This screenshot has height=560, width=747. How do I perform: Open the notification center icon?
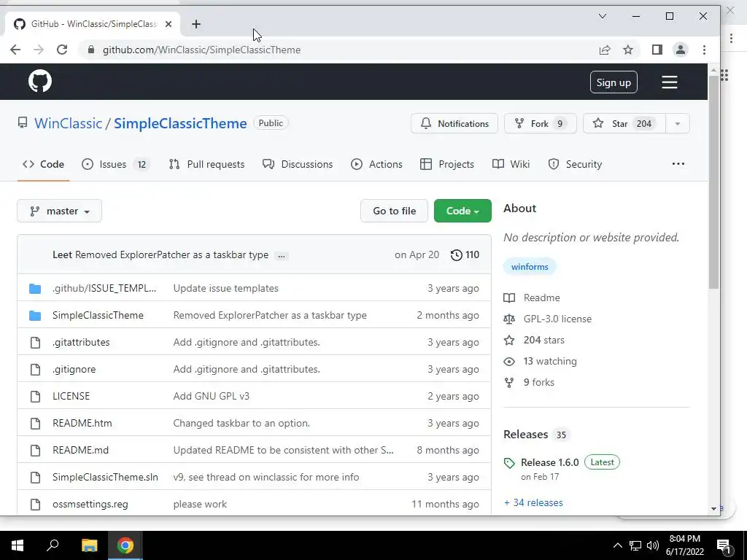[724, 545]
